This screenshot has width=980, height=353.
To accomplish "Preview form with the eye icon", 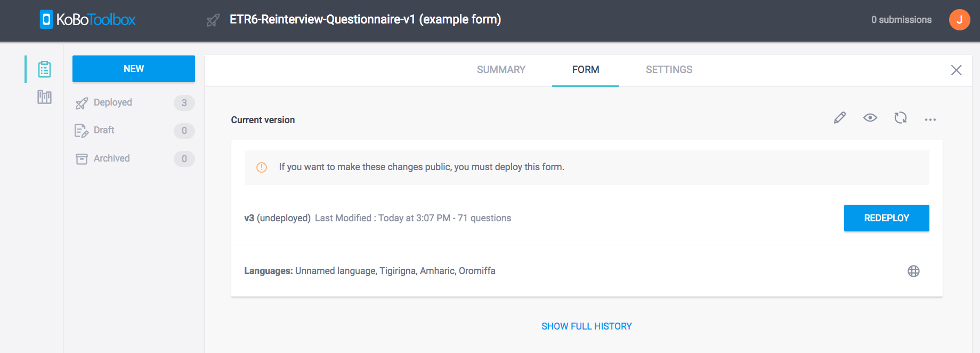I will pyautogui.click(x=870, y=118).
